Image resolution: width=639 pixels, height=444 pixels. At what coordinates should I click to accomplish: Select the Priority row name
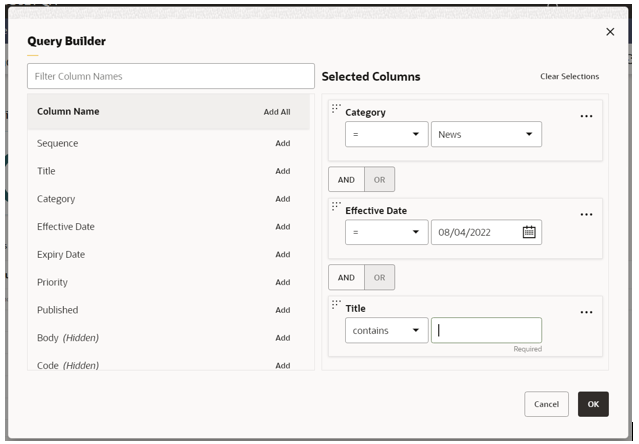tap(52, 282)
